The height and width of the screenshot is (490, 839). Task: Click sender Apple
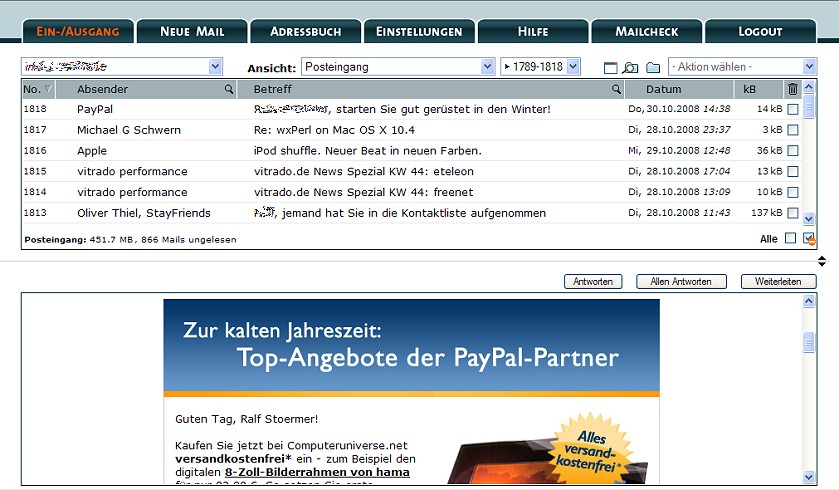click(91, 151)
